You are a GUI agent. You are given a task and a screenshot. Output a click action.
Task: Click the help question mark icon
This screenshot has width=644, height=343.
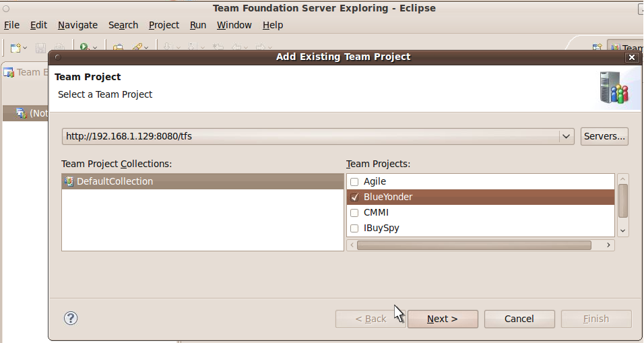click(71, 318)
